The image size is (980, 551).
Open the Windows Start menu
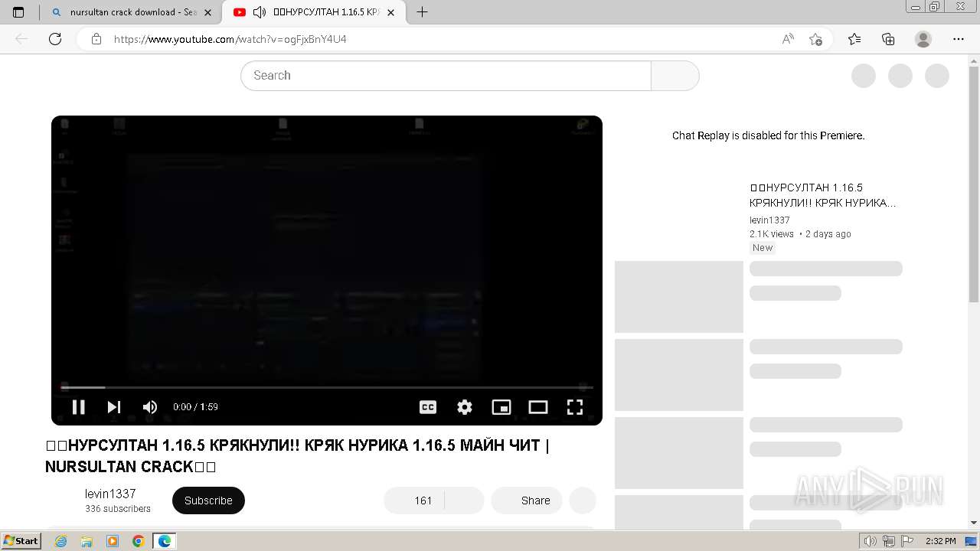tap(21, 541)
